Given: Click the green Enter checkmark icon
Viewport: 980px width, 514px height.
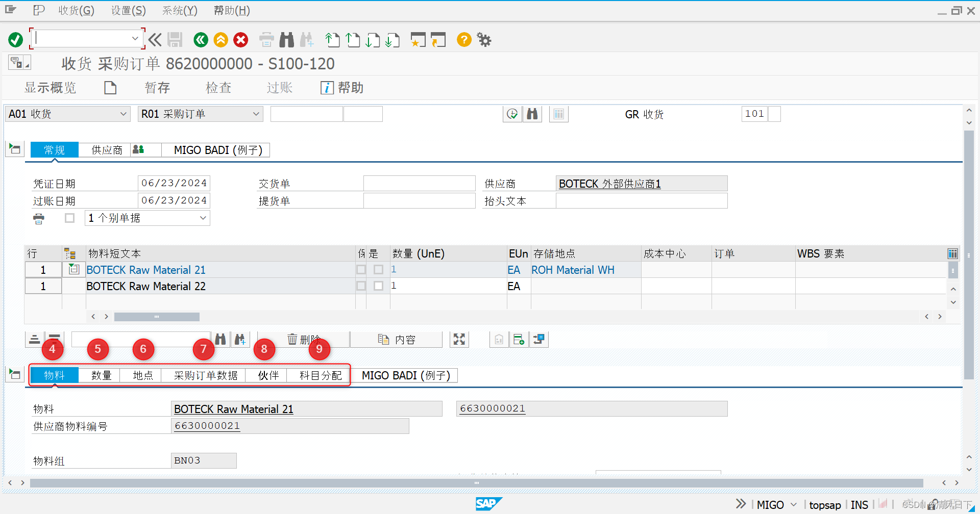Looking at the screenshot, I should click(15, 40).
